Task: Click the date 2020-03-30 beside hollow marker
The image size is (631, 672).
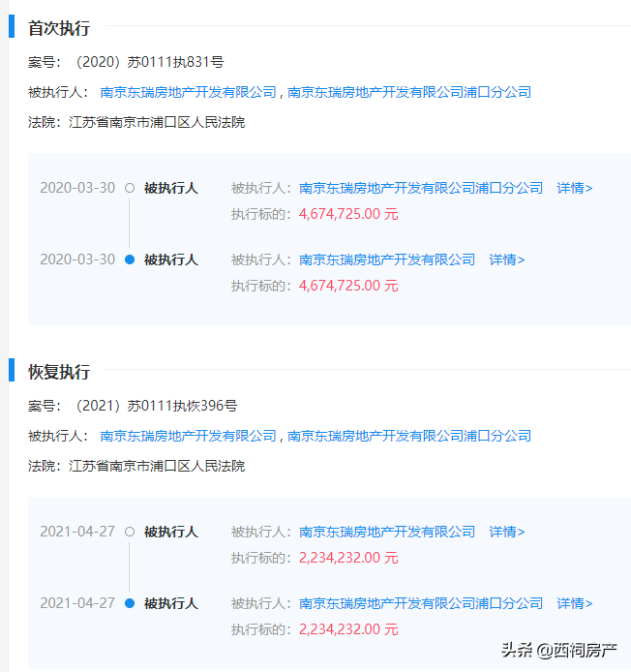Action: pyautogui.click(x=77, y=188)
